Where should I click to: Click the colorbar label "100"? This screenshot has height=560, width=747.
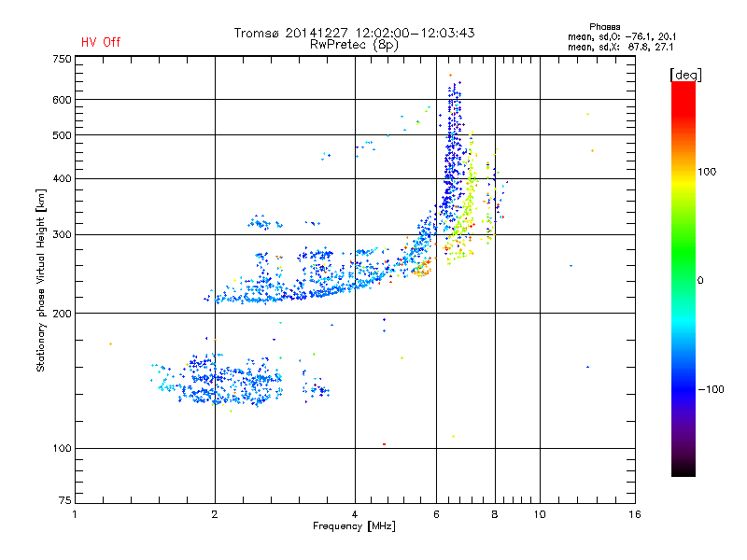[707, 172]
